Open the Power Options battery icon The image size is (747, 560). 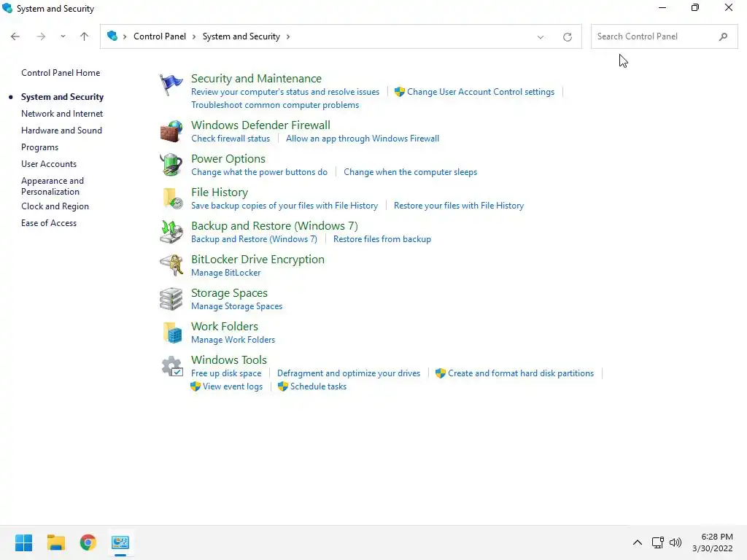pyautogui.click(x=171, y=165)
